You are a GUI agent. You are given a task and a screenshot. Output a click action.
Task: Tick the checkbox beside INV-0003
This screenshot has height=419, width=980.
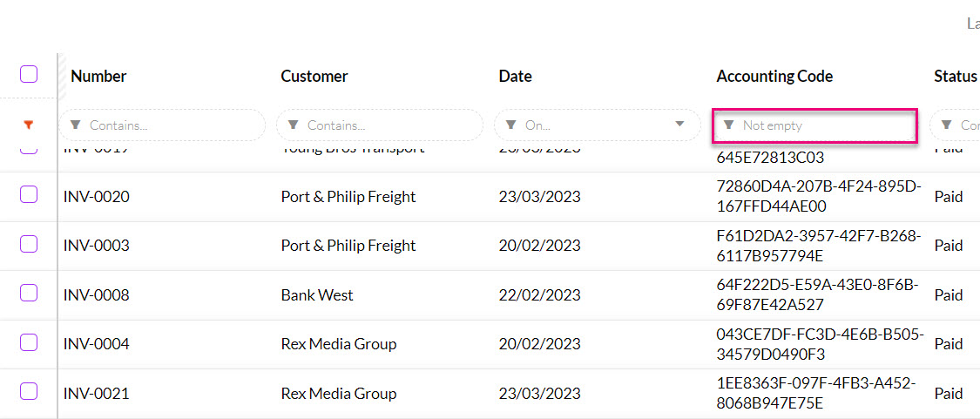[x=29, y=244]
